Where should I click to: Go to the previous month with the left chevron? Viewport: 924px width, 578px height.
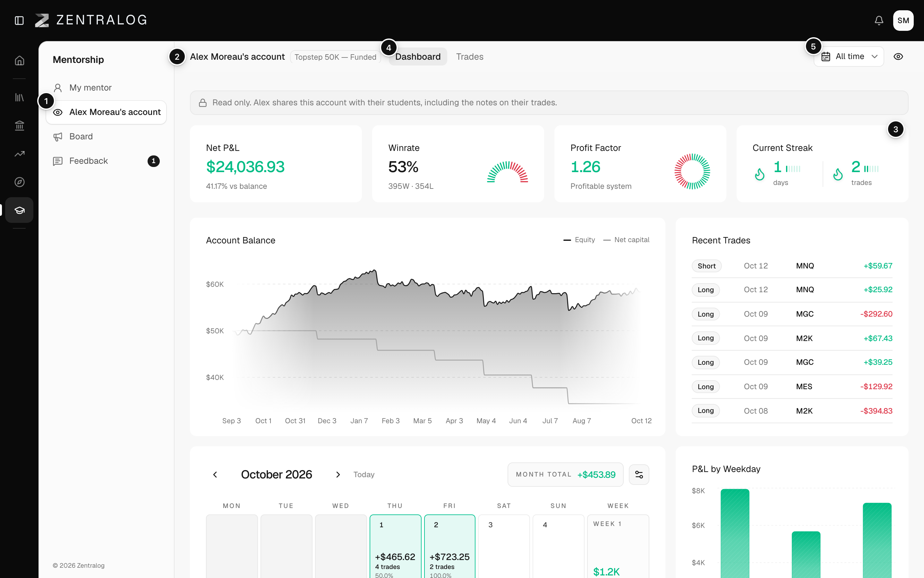[215, 474]
